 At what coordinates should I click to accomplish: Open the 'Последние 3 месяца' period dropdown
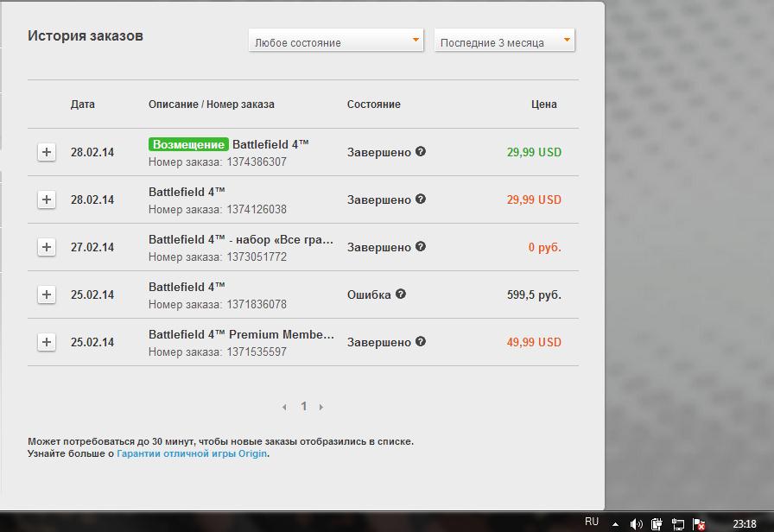504,40
